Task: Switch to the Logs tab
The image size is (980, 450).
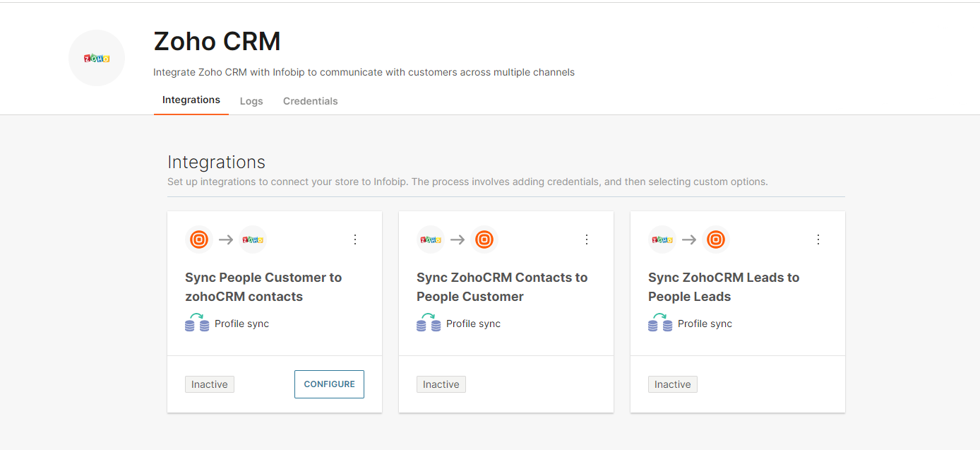Action: pyautogui.click(x=251, y=101)
